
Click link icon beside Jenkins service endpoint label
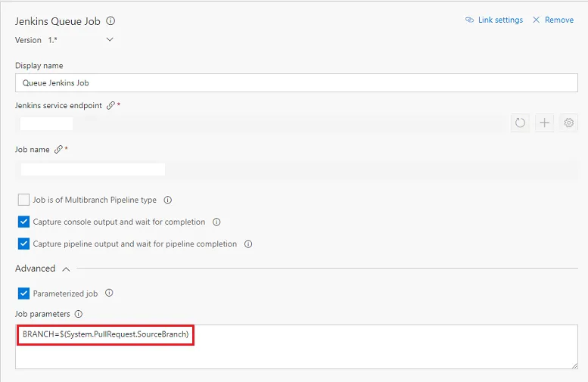pos(110,105)
